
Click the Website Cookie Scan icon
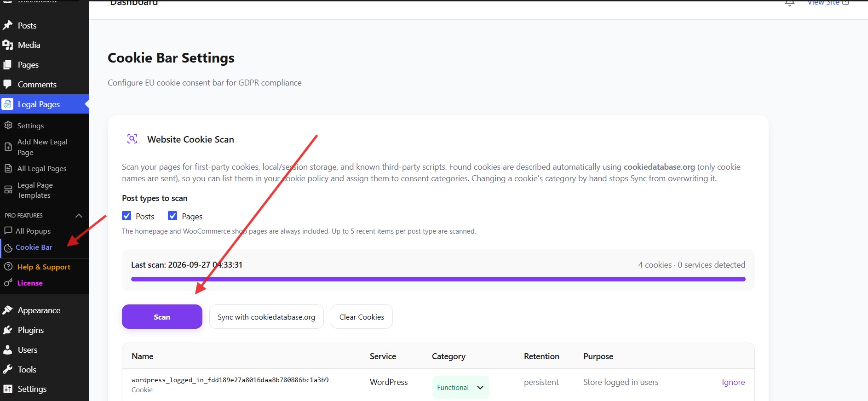[132, 139]
